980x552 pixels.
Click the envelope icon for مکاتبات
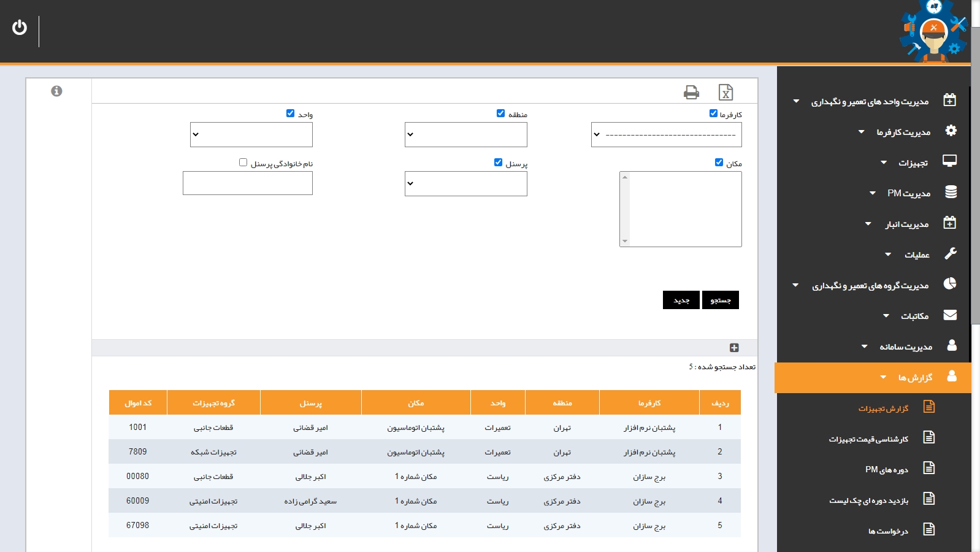(x=950, y=315)
